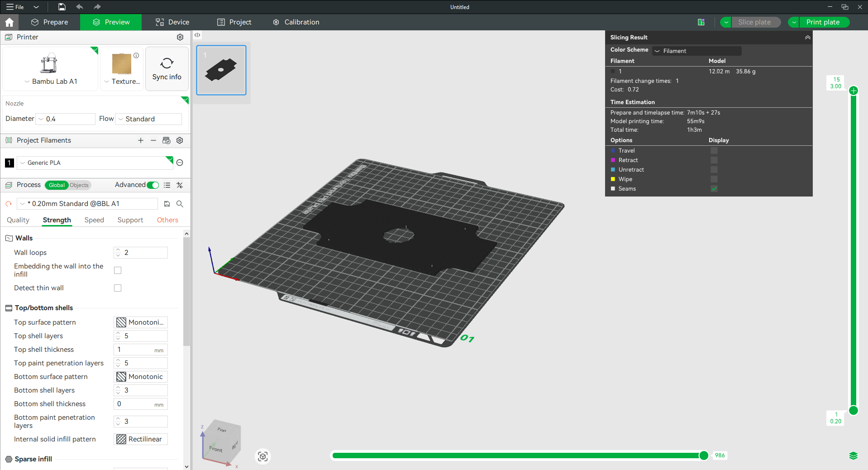Open the File menu
Screen dimensions: 868x470
pyautogui.click(x=15, y=7)
